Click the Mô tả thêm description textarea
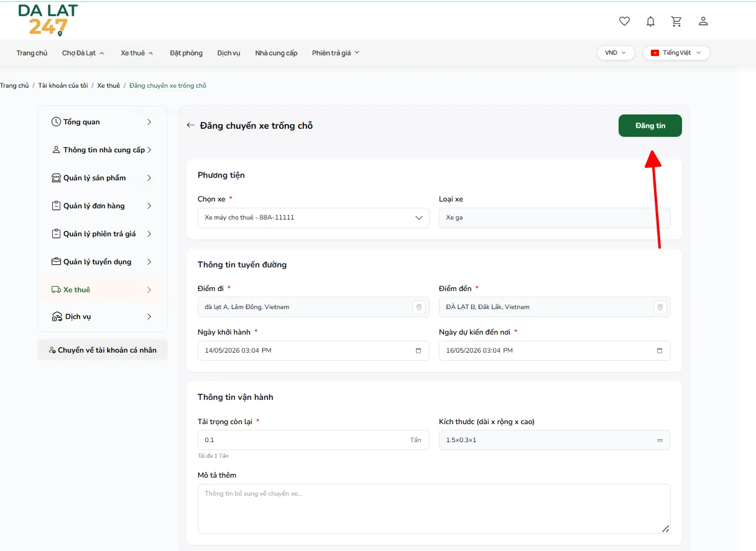Image resolution: width=756 pixels, height=551 pixels. [434, 509]
